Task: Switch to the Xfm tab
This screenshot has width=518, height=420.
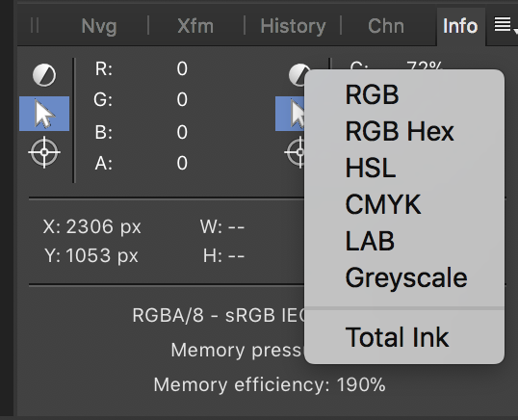Action: coord(195,26)
